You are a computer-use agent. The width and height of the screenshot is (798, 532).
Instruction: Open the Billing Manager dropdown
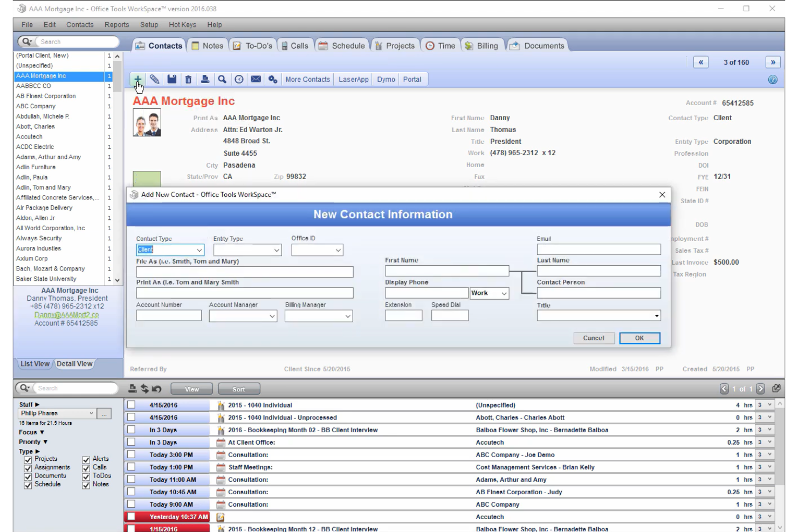[x=348, y=316]
